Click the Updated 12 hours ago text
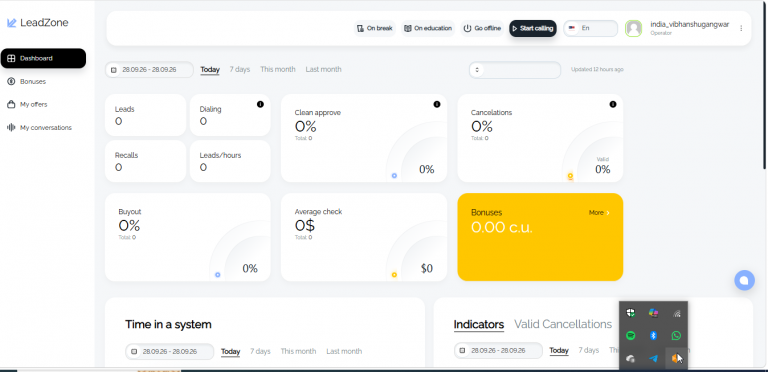The height and width of the screenshot is (372, 768). click(597, 70)
